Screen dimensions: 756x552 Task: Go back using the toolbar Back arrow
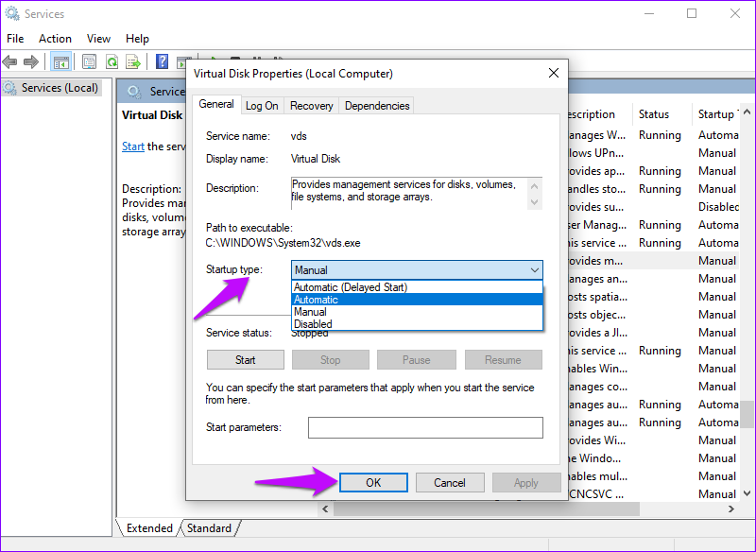pyautogui.click(x=9, y=61)
